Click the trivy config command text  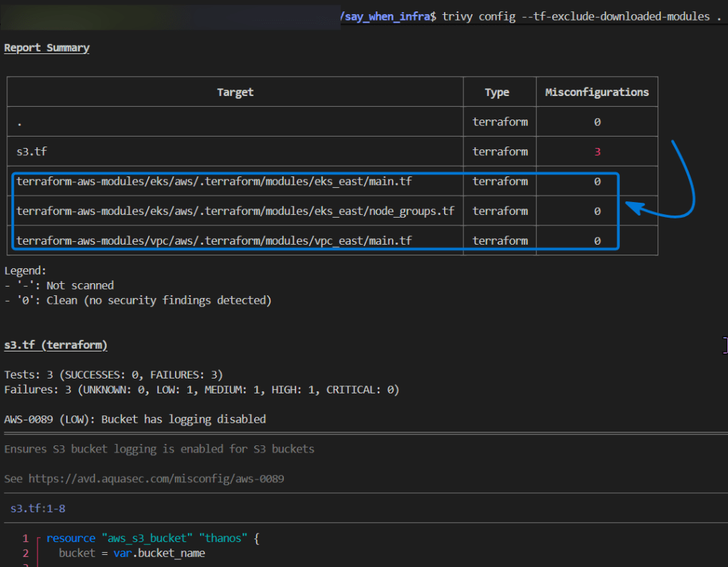(581, 16)
